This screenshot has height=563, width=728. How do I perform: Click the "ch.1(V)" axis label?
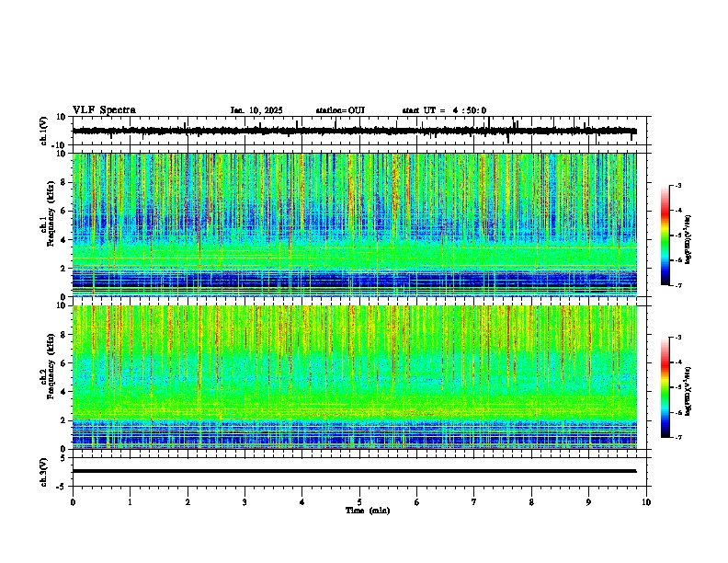[x=44, y=131]
